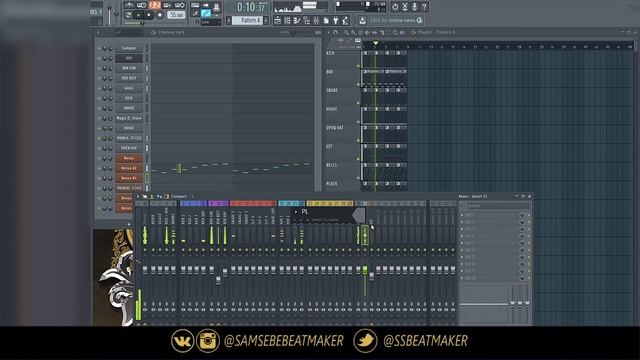This screenshot has width=640, height=360.
Task: Click the channel select indicator of Nexus #4
Action: pyautogui.click(x=147, y=178)
